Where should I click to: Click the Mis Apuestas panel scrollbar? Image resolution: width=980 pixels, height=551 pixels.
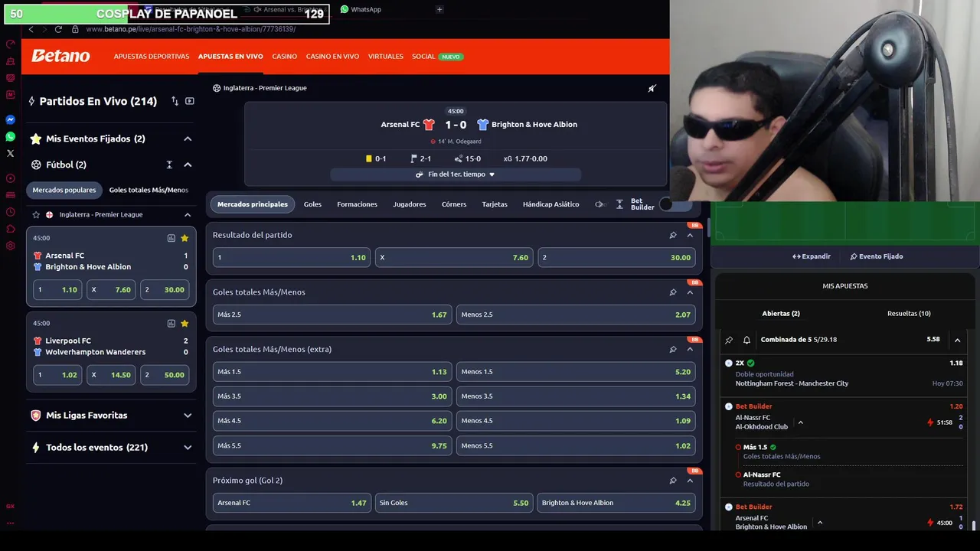tap(974, 525)
